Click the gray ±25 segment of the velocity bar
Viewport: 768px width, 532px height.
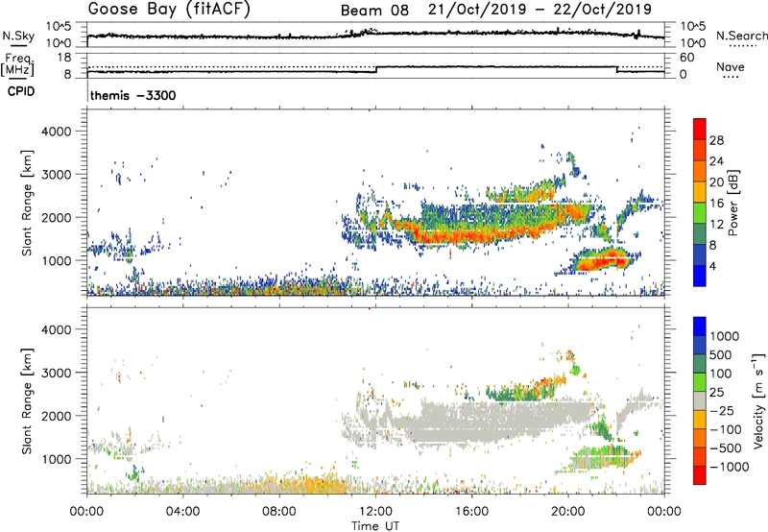[x=700, y=400]
